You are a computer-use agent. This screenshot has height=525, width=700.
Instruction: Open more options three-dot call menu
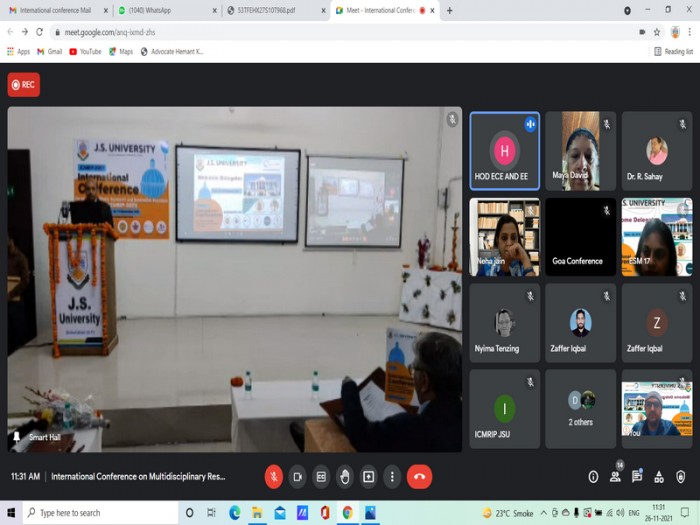click(392, 477)
